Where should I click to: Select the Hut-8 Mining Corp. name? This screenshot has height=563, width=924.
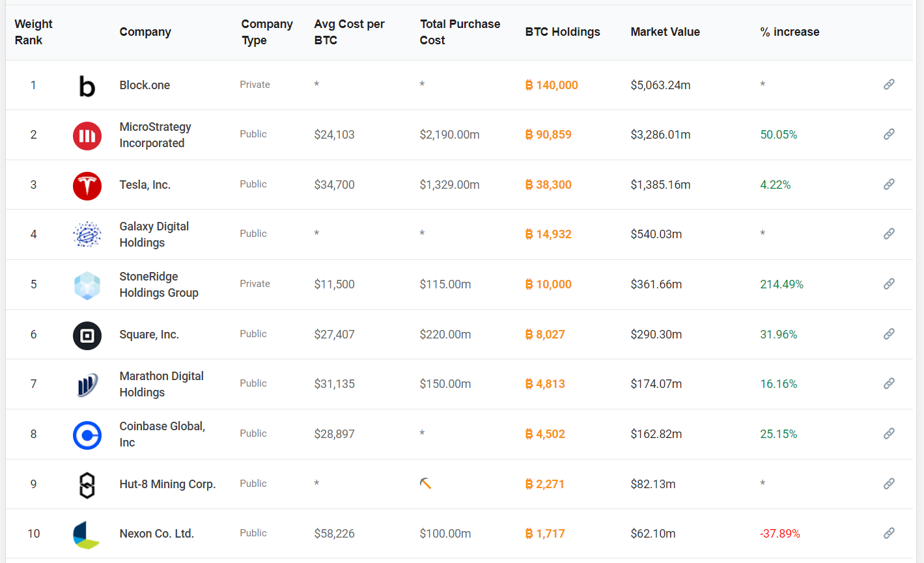[x=167, y=484]
